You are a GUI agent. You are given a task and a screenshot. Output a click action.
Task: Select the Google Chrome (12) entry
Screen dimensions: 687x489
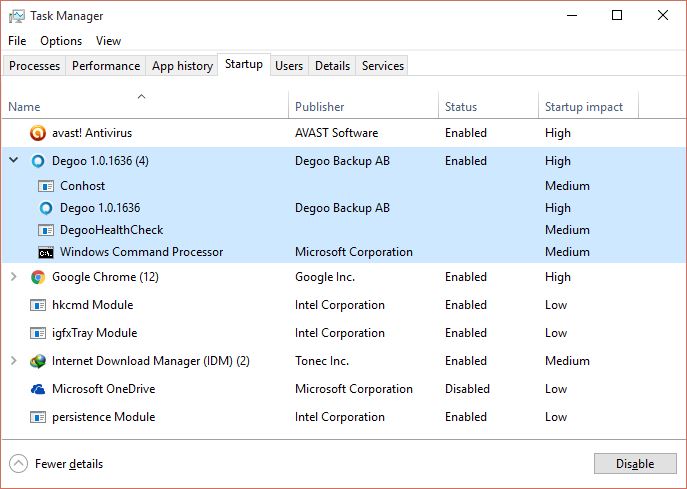105,277
